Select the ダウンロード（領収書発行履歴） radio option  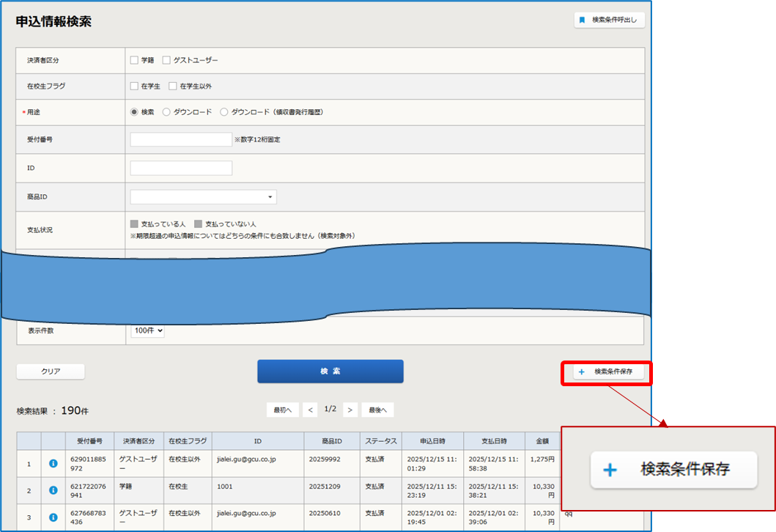click(224, 112)
